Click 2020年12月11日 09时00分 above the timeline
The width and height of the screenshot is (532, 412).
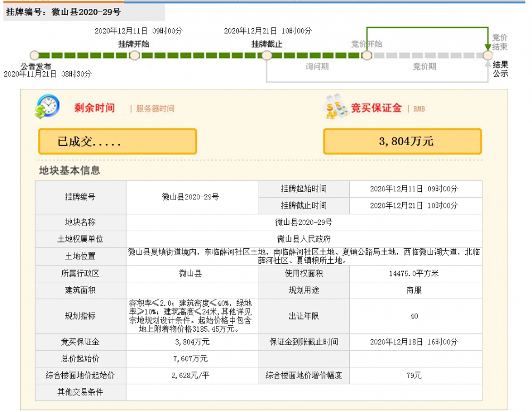click(138, 31)
